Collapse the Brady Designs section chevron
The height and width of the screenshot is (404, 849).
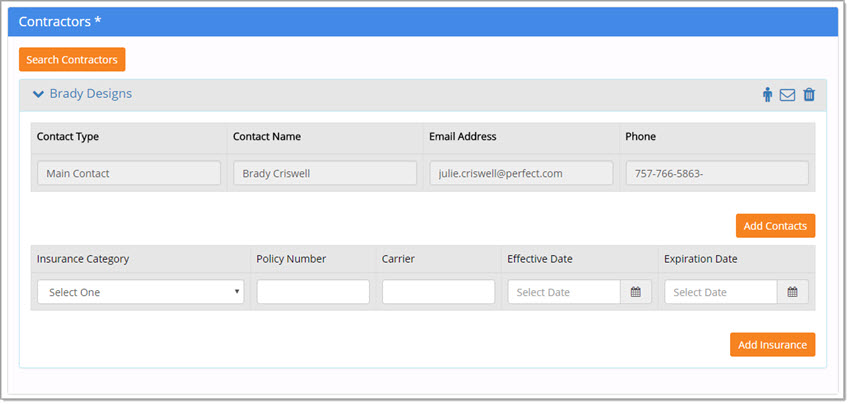tap(38, 94)
